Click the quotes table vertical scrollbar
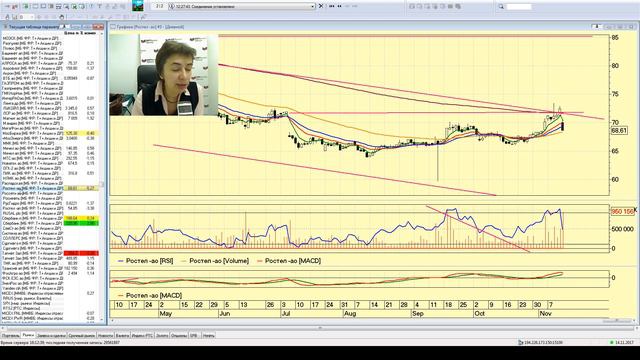Screen dimensions: 640x360 click(x=102, y=178)
